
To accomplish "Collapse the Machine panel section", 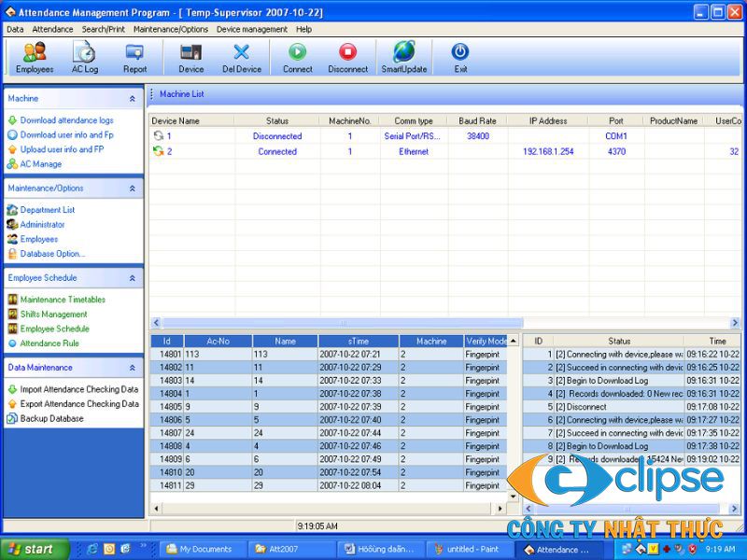I will 133,98.
